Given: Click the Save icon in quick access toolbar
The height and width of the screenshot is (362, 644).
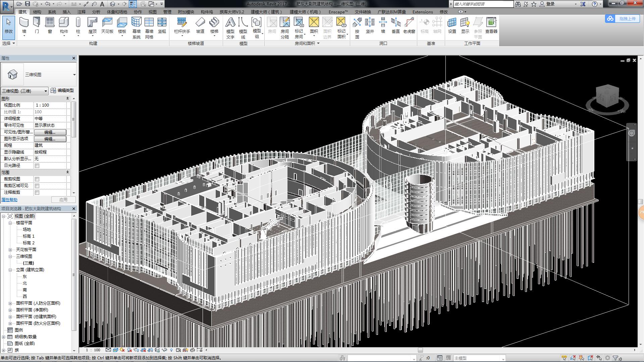Looking at the screenshot, I should (x=28, y=4).
